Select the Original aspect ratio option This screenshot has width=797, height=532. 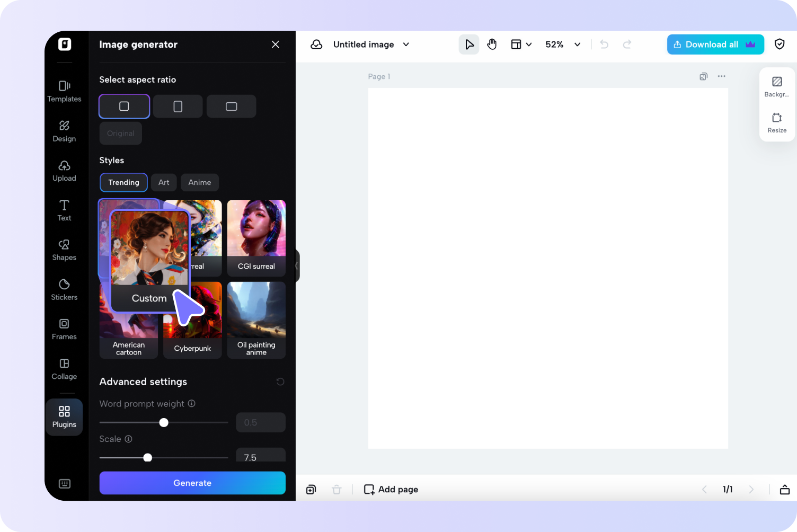coord(121,134)
